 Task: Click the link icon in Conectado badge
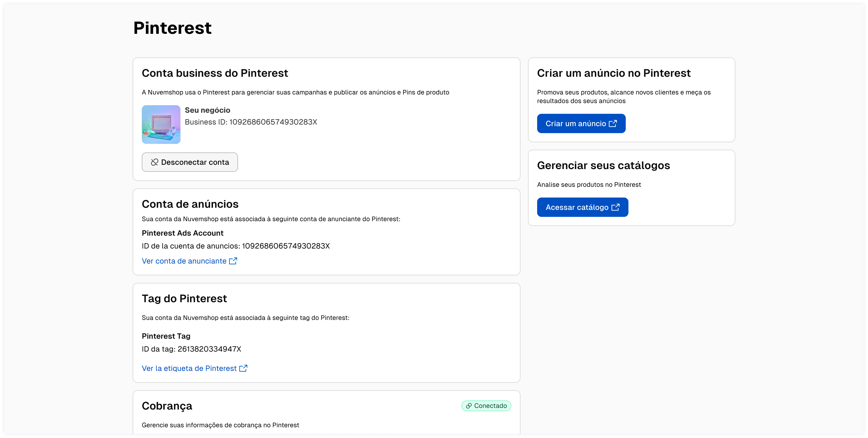click(469, 406)
